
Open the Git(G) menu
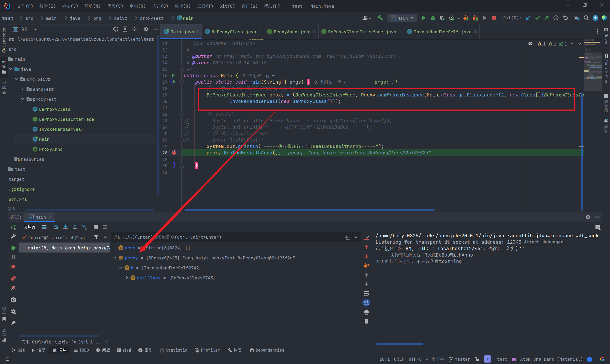[x=227, y=6]
